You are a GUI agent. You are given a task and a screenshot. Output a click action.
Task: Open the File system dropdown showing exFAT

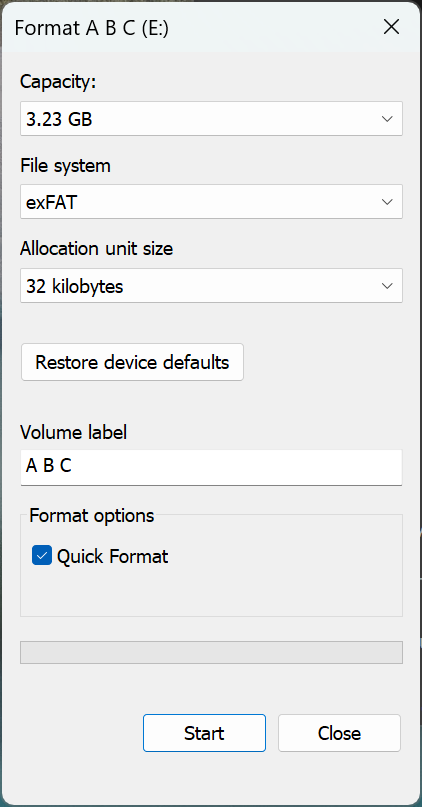click(x=211, y=202)
